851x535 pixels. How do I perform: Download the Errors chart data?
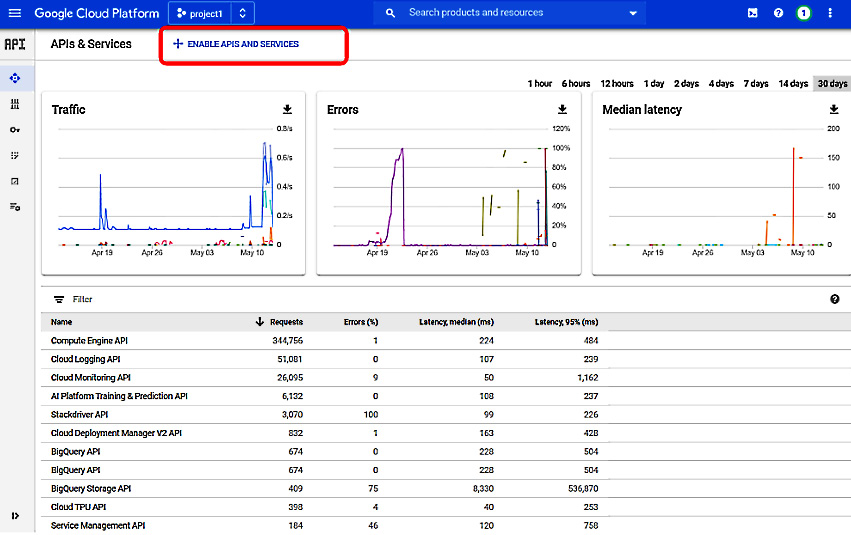point(562,110)
